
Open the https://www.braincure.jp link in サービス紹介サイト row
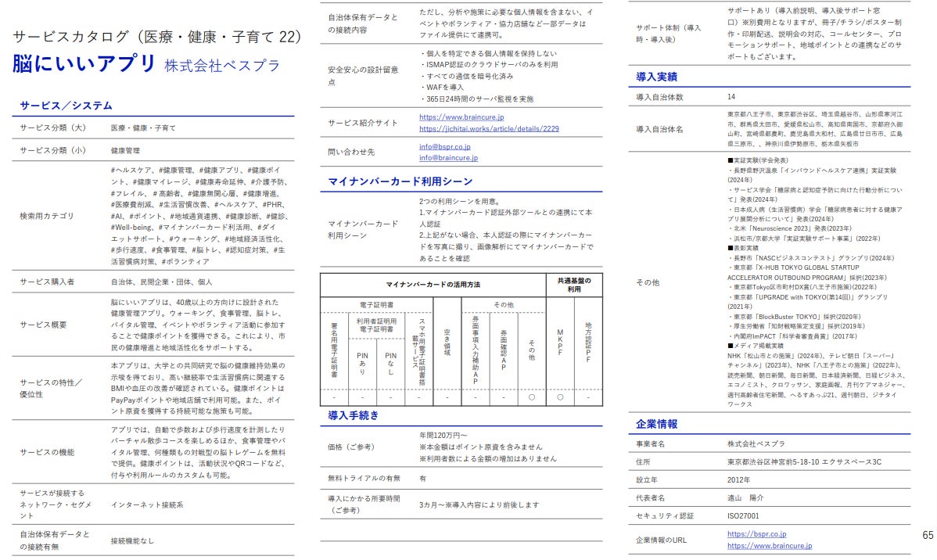click(461, 117)
